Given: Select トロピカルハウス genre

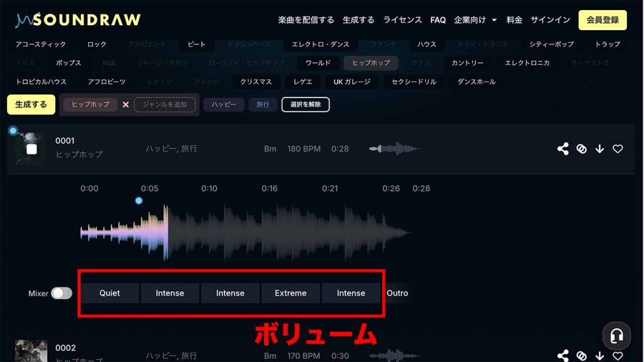Looking at the screenshot, I should [x=41, y=82].
